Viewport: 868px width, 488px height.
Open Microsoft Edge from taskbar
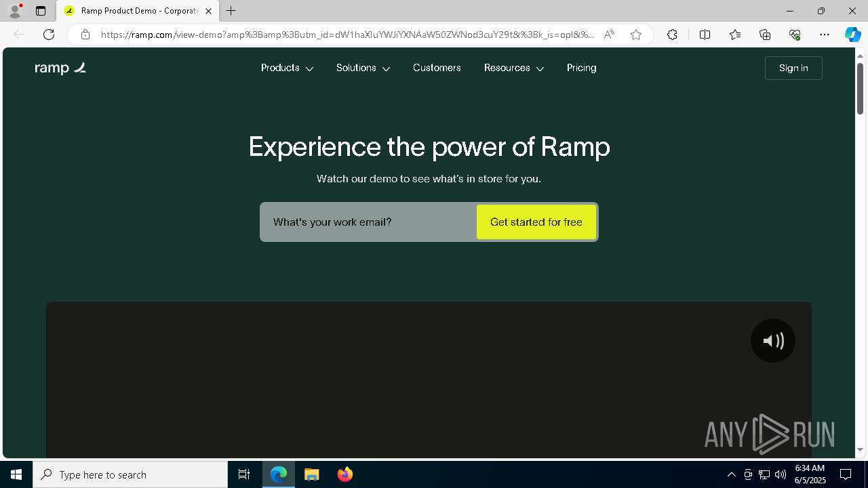pyautogui.click(x=279, y=474)
